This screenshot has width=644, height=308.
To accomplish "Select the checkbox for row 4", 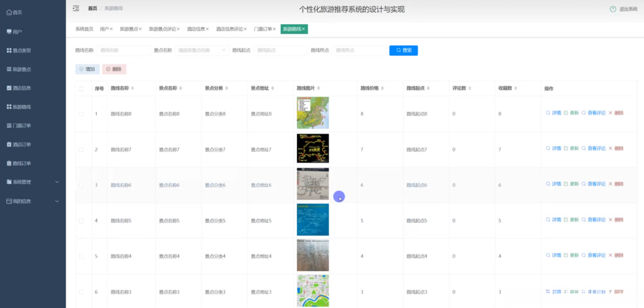I will (x=81, y=221).
